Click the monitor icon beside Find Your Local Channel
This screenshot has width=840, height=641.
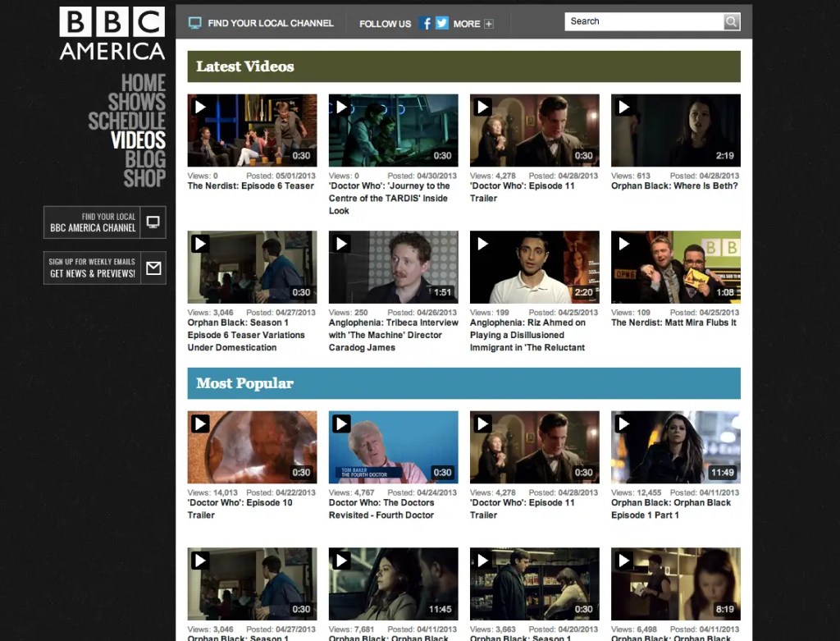click(x=195, y=23)
